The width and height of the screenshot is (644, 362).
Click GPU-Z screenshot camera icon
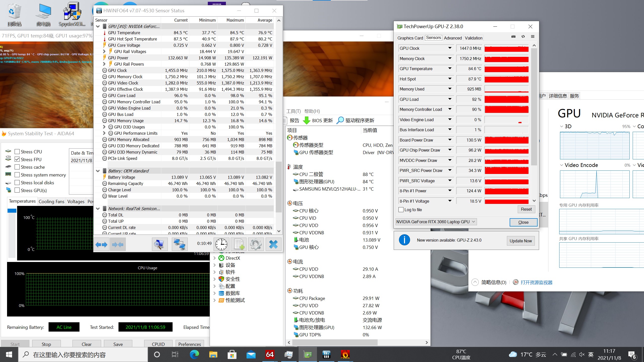pyautogui.click(x=513, y=37)
